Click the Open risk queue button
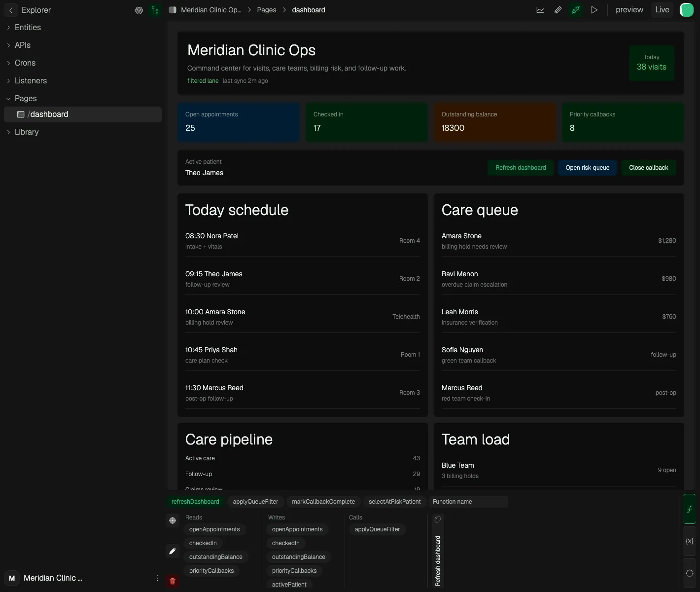This screenshot has height=592, width=700. 587,168
